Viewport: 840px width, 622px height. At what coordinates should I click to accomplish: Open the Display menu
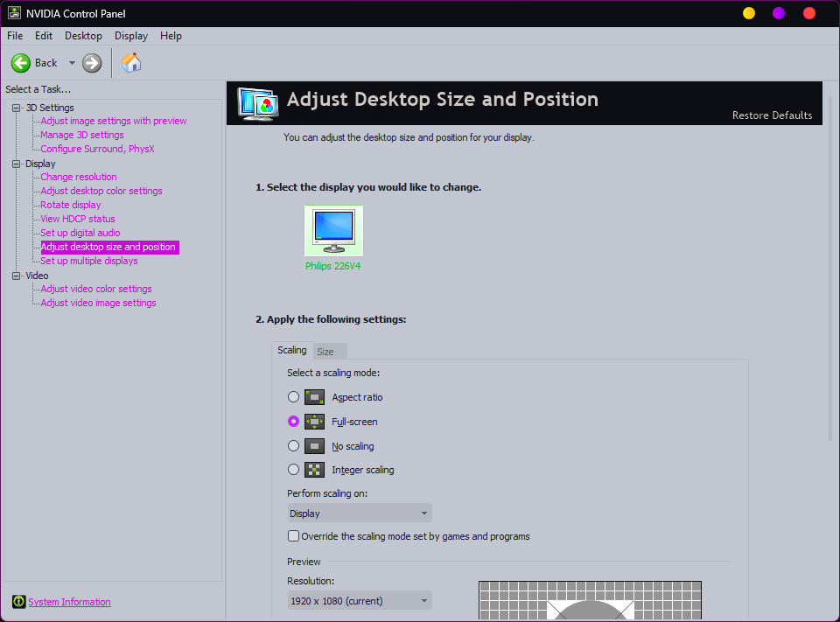[131, 36]
